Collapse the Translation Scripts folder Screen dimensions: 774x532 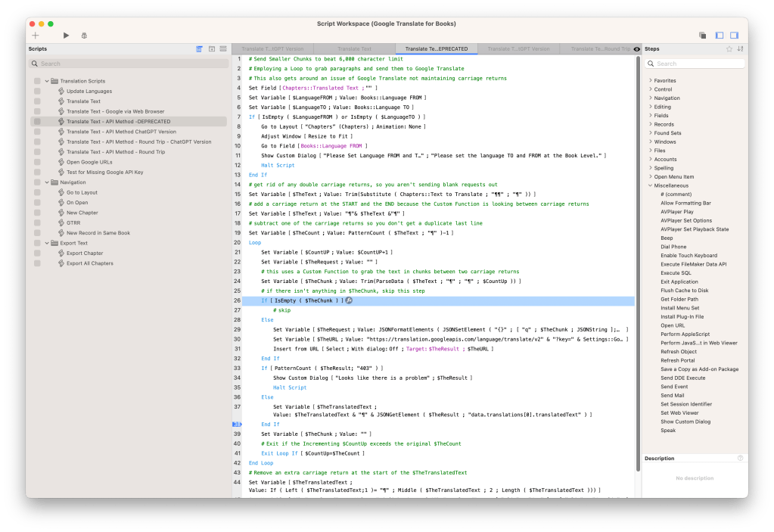(x=46, y=81)
